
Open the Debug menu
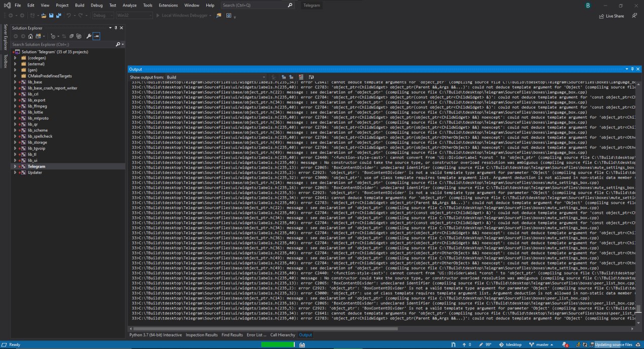point(97,5)
